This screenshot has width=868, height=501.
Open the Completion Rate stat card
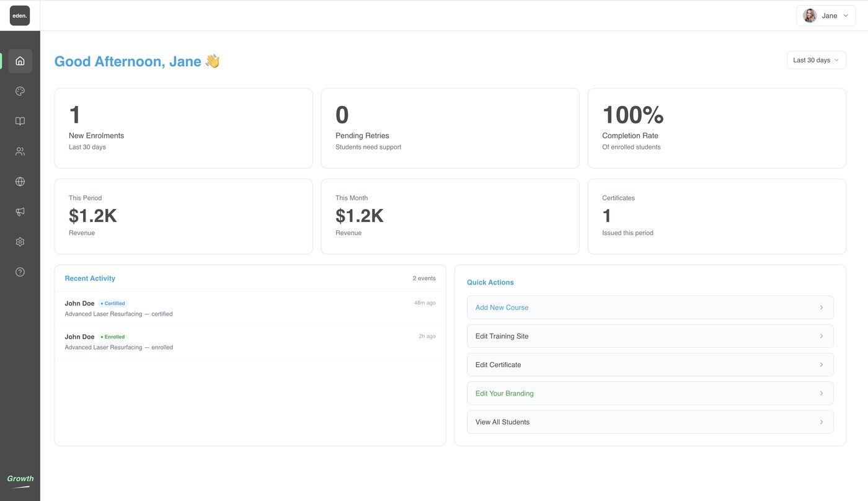tap(717, 128)
